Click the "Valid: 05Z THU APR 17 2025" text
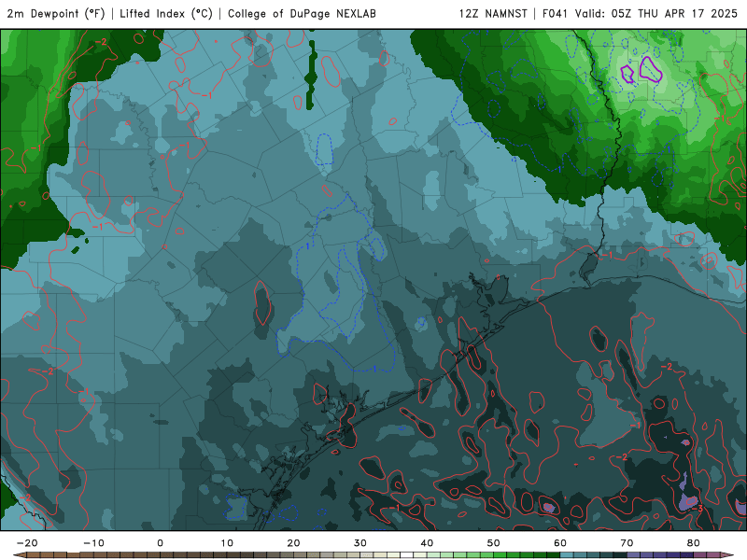 pos(656,14)
